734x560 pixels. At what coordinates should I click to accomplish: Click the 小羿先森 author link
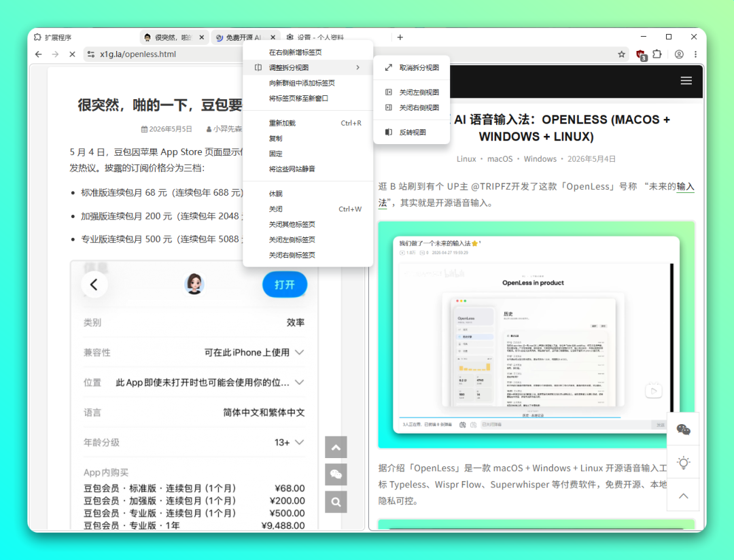pos(226,128)
